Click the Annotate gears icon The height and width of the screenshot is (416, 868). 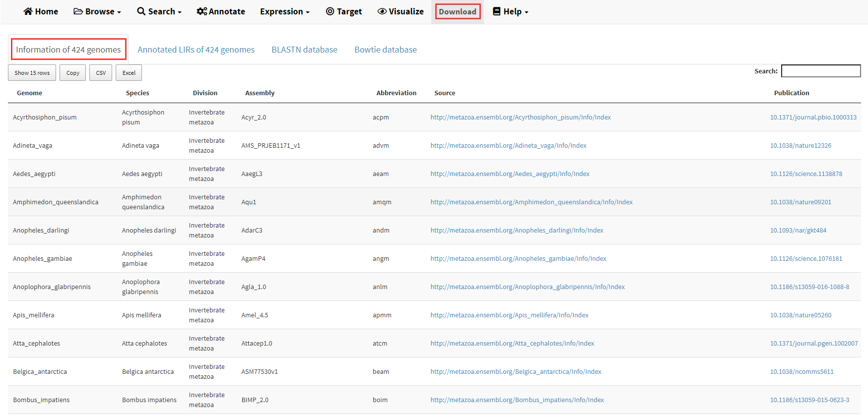(201, 11)
